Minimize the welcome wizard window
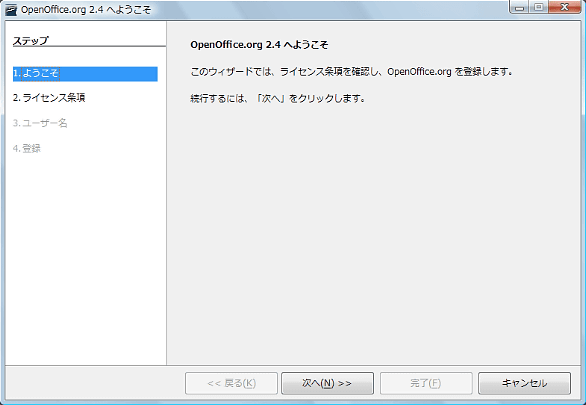The height and width of the screenshot is (405, 586). click(520, 7)
